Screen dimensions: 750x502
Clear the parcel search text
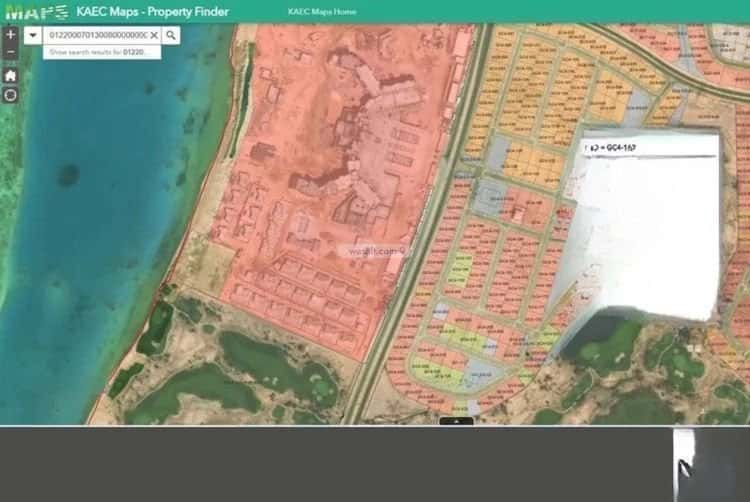tap(154, 35)
